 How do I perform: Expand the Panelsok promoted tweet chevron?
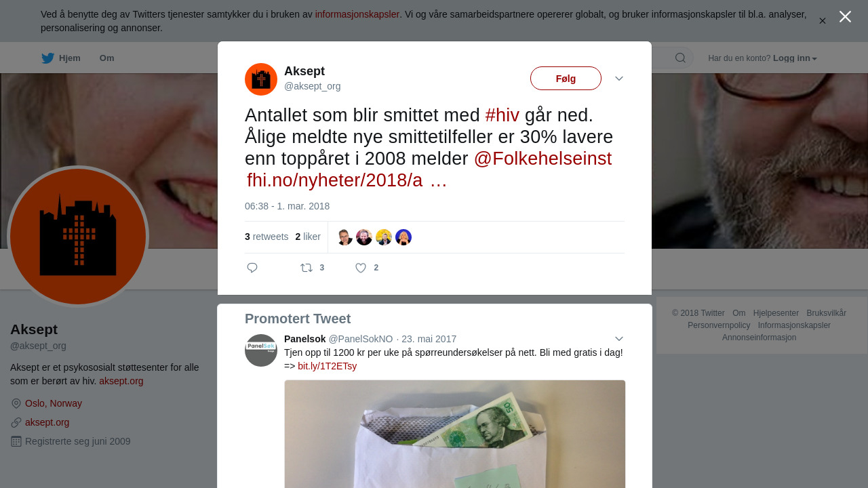(619, 339)
